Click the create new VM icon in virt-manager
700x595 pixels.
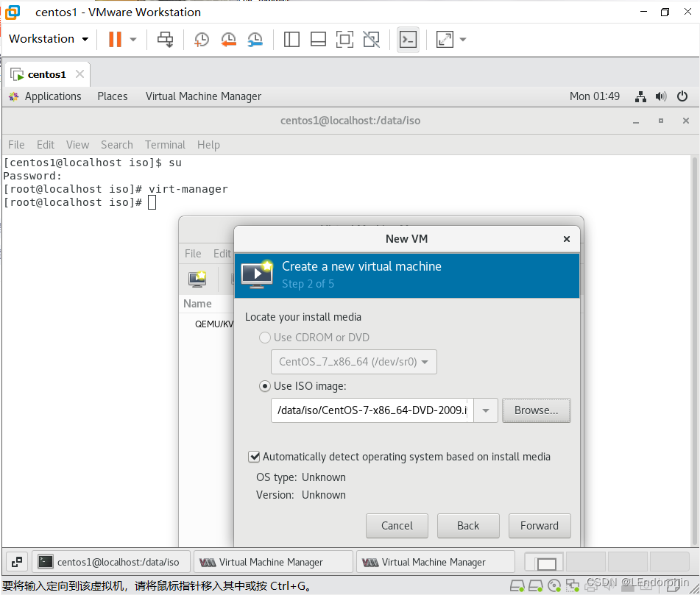pos(197,279)
